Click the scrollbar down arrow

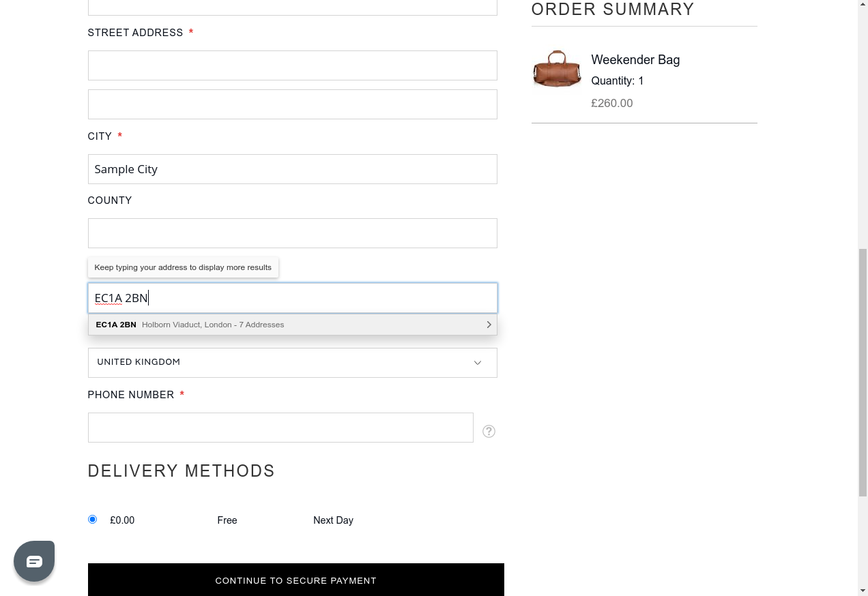(x=863, y=590)
